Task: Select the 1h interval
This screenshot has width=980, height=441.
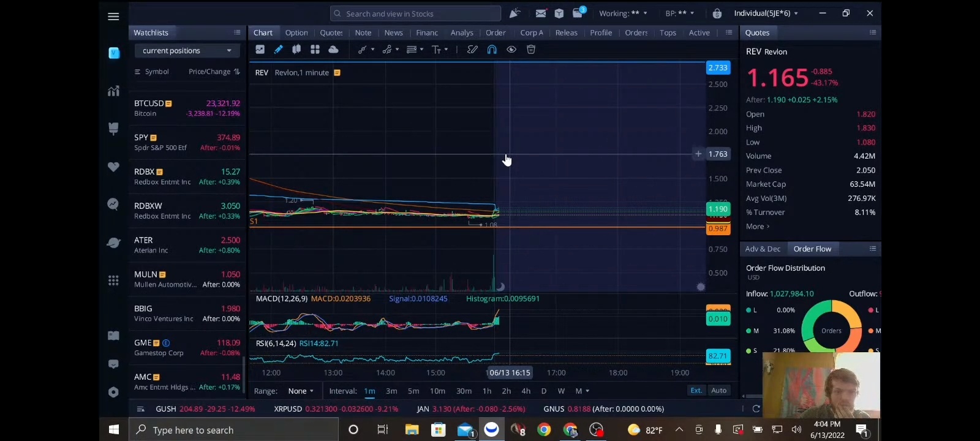Action: tap(487, 391)
